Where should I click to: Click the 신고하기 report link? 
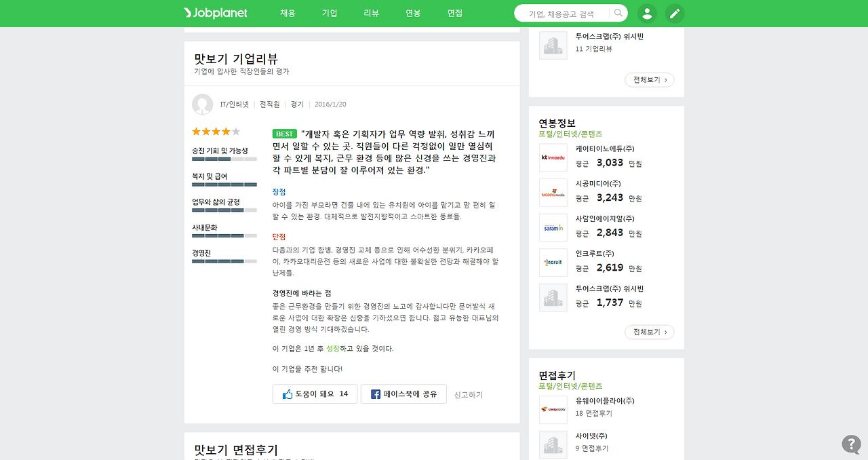[467, 394]
